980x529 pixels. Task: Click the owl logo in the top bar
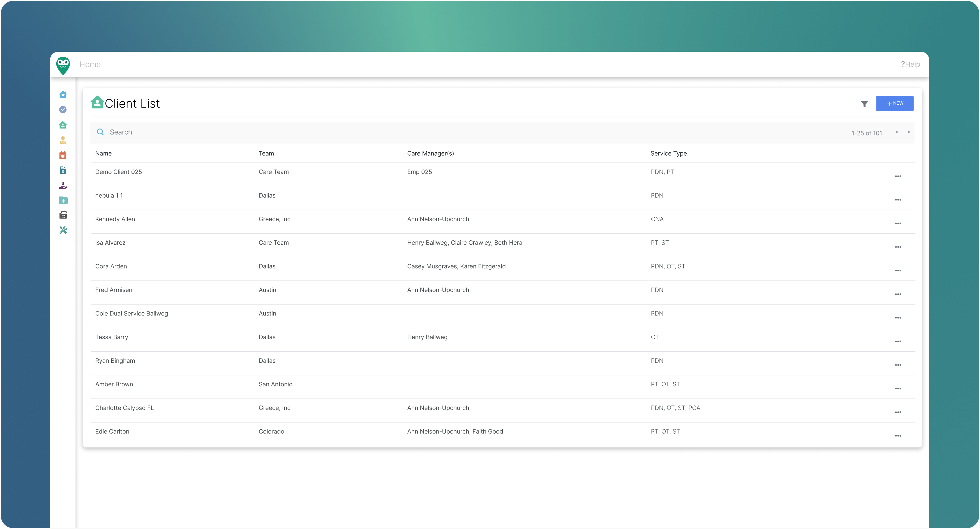point(63,65)
